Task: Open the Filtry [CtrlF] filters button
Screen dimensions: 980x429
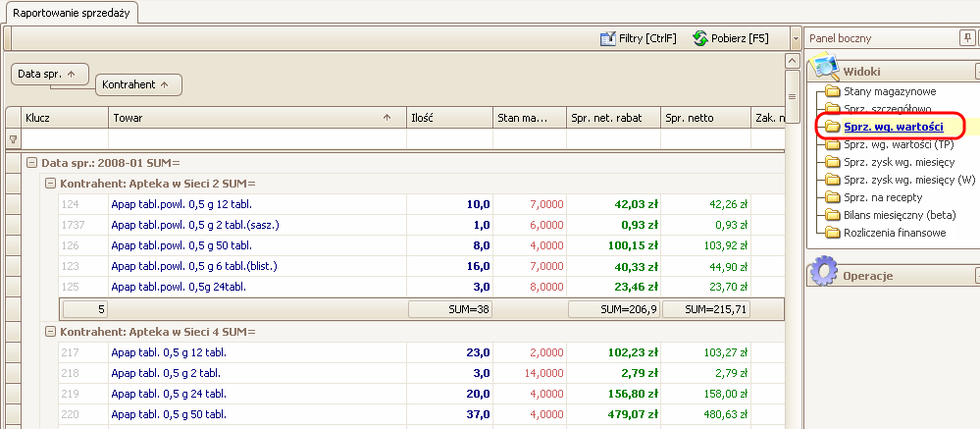Action: tap(638, 38)
